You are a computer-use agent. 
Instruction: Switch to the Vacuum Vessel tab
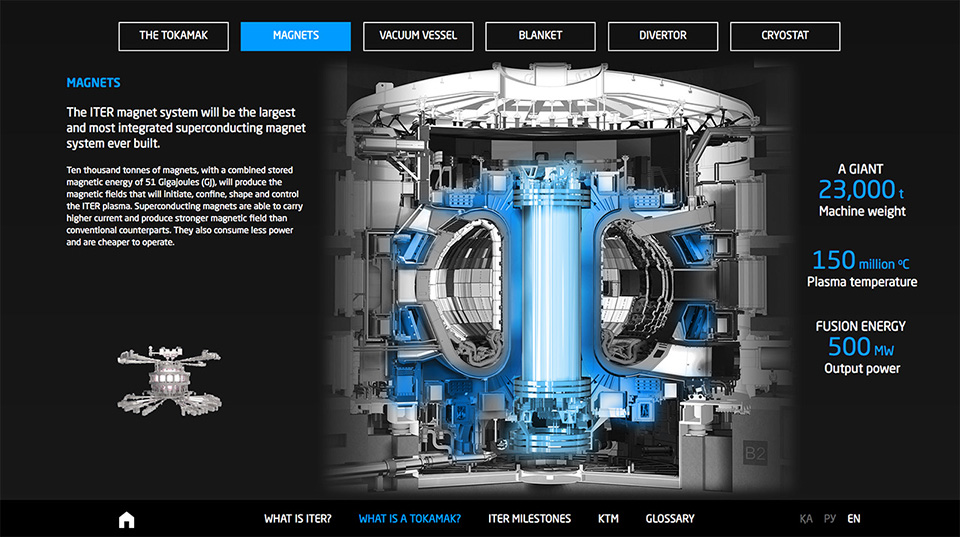[x=418, y=36]
